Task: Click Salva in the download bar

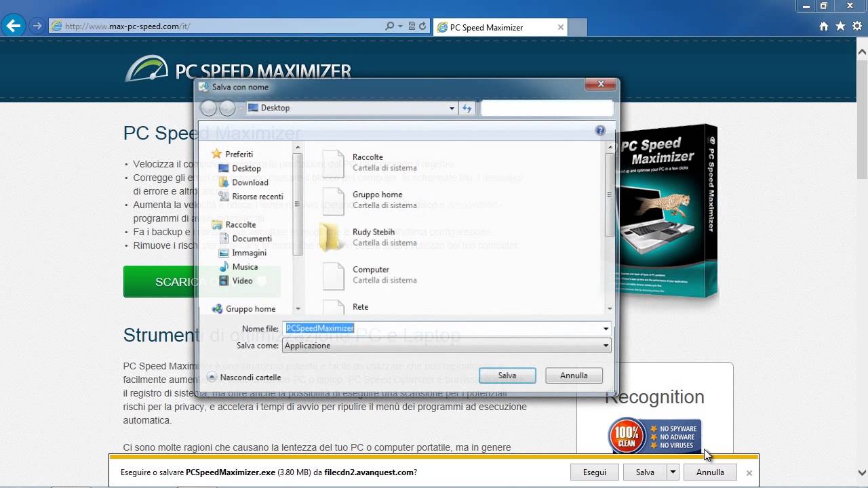Action: [645, 472]
